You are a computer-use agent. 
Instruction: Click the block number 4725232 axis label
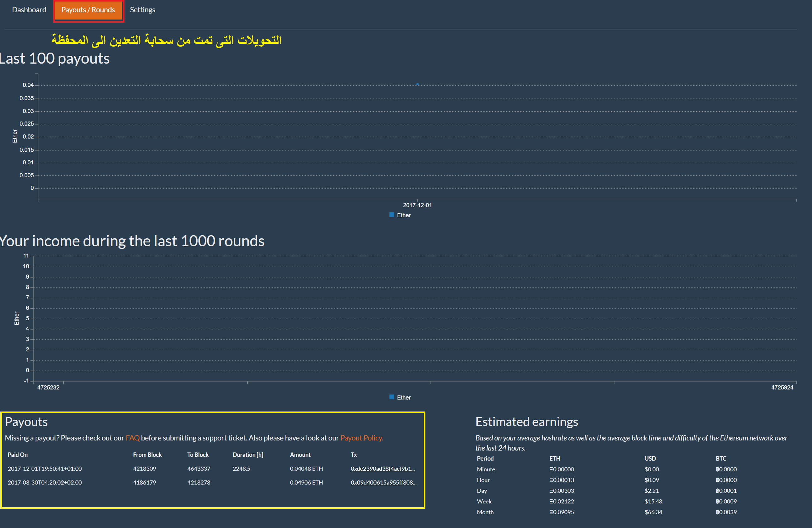[x=48, y=388]
